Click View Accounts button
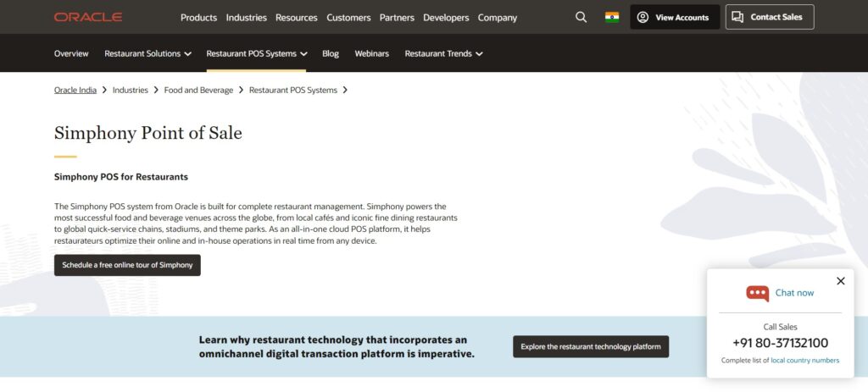The width and height of the screenshot is (868, 392). tap(675, 17)
